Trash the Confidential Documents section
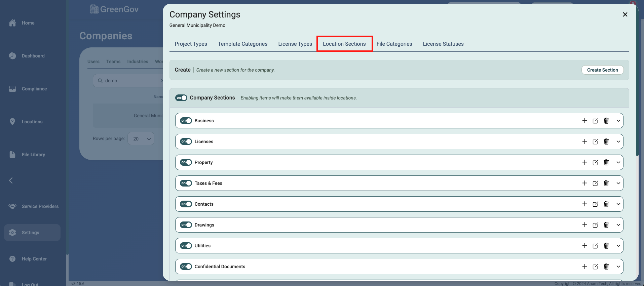The image size is (644, 286). coord(606,267)
